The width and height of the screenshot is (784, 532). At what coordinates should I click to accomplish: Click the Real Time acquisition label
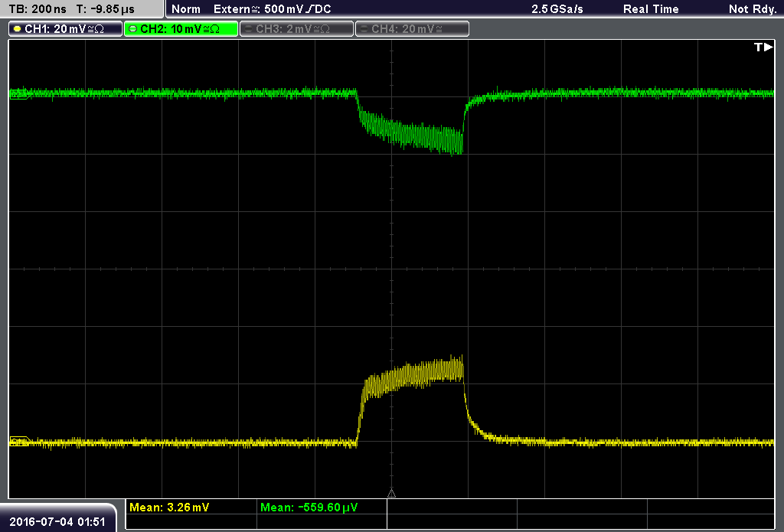[651, 9]
